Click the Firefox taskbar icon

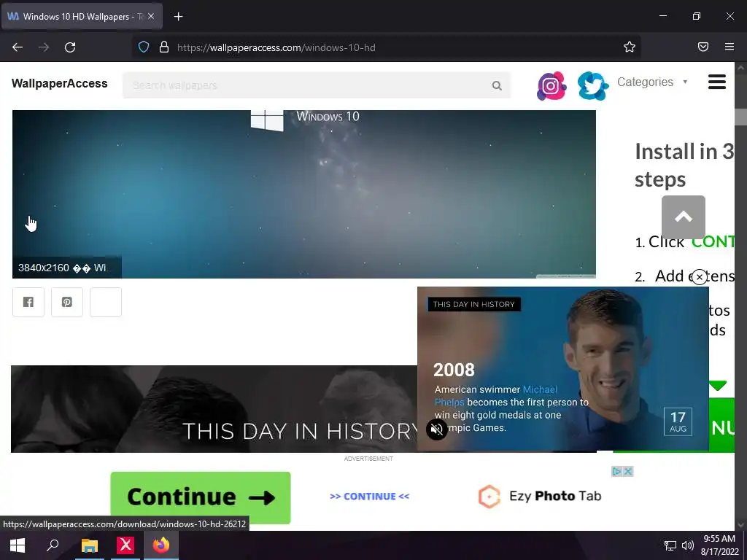[x=161, y=545]
